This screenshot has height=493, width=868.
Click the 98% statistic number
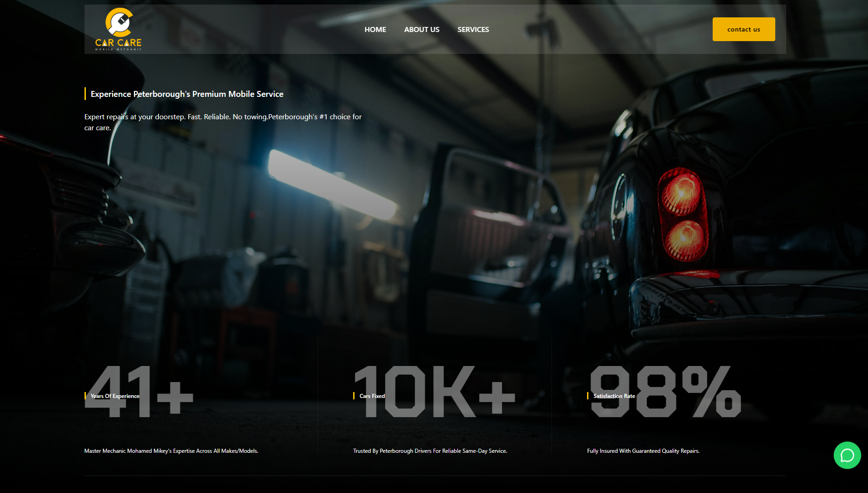[665, 392]
